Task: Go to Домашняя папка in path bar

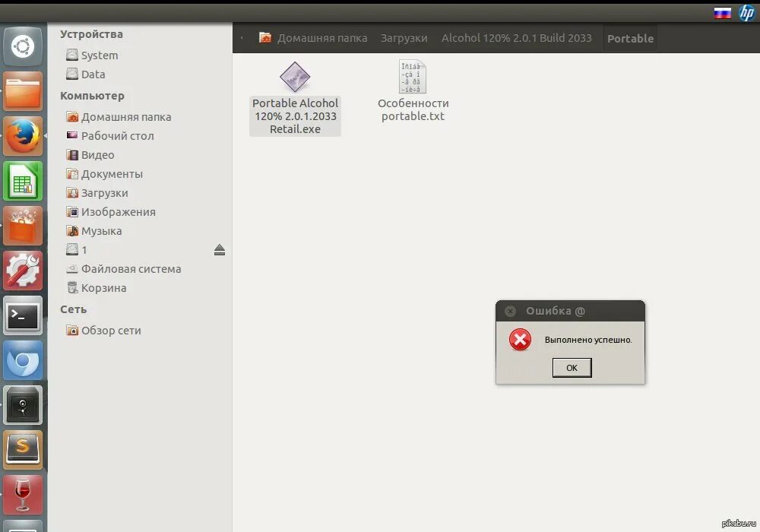Action: pos(313,38)
